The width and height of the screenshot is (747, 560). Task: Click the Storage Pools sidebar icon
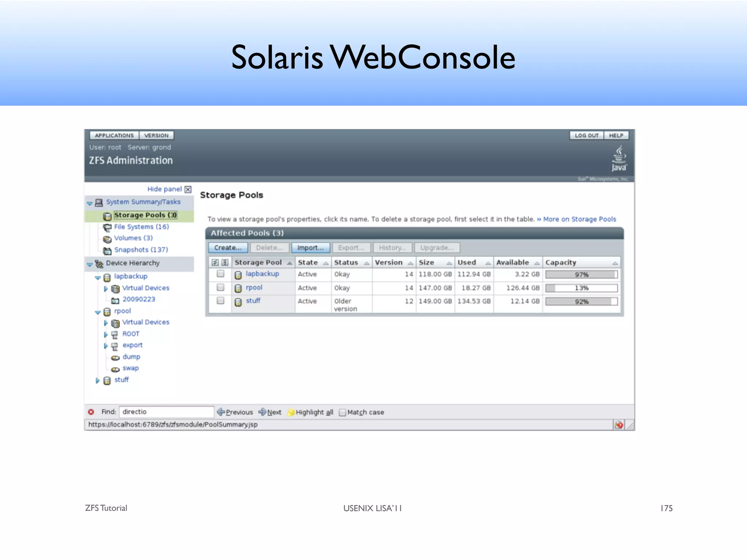pos(107,216)
